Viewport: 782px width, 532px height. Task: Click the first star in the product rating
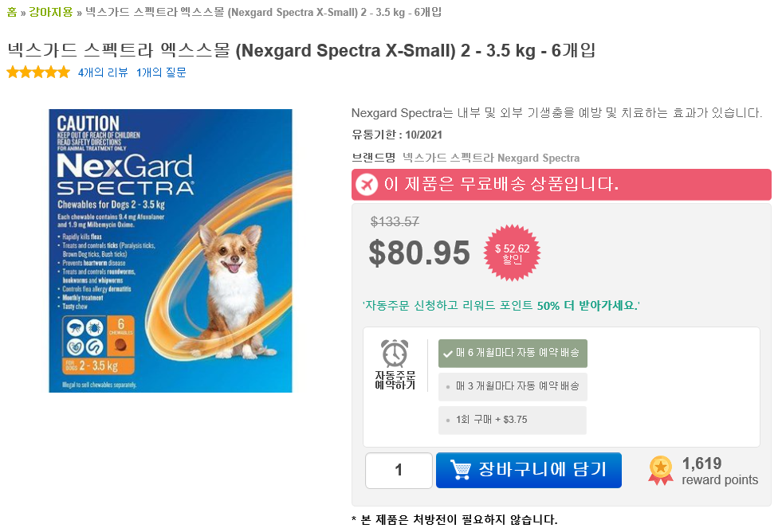click(13, 72)
